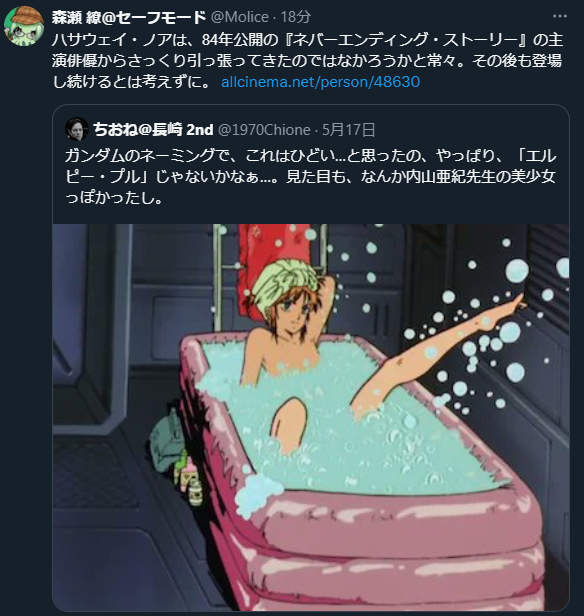Click the 5月17日 date of quoted tweet
The width and height of the screenshot is (584, 616).
tap(348, 130)
